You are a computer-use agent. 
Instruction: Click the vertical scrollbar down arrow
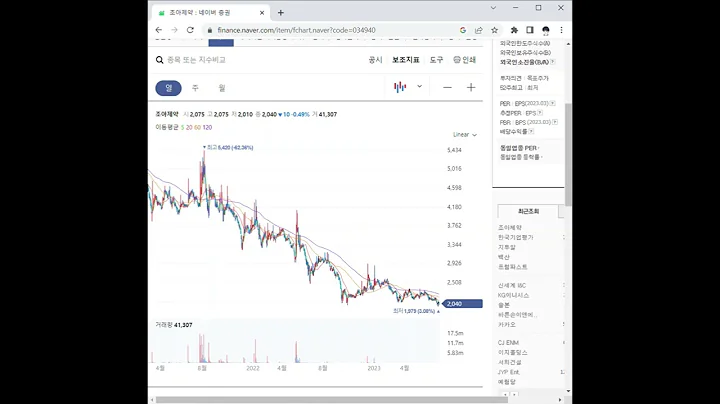[x=568, y=391]
